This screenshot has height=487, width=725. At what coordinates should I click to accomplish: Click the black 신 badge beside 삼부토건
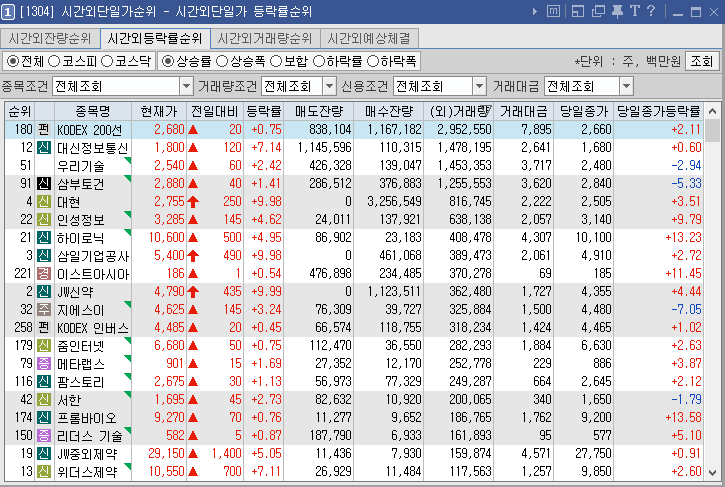pyautogui.click(x=44, y=184)
